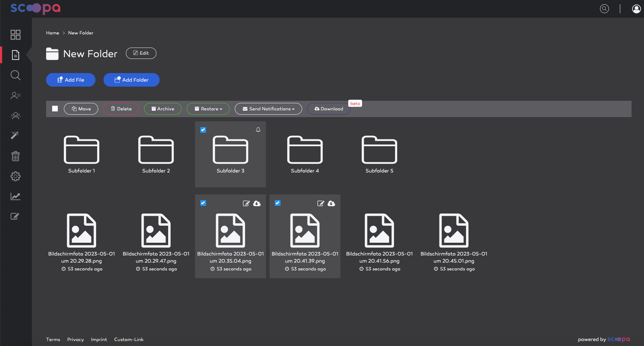
Task: Open the groups icon in sidebar
Action: click(x=16, y=116)
